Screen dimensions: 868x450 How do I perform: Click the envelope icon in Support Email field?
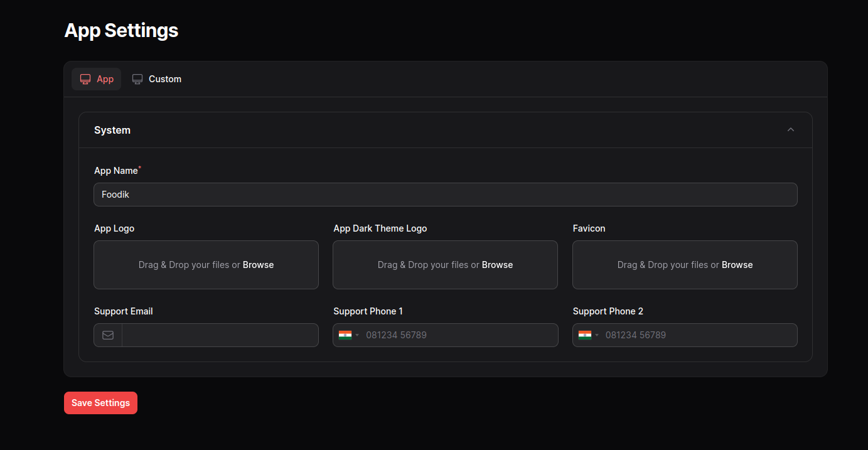click(107, 335)
